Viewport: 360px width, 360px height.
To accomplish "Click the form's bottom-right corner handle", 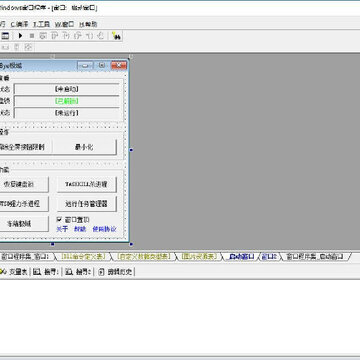I will coord(131,244).
